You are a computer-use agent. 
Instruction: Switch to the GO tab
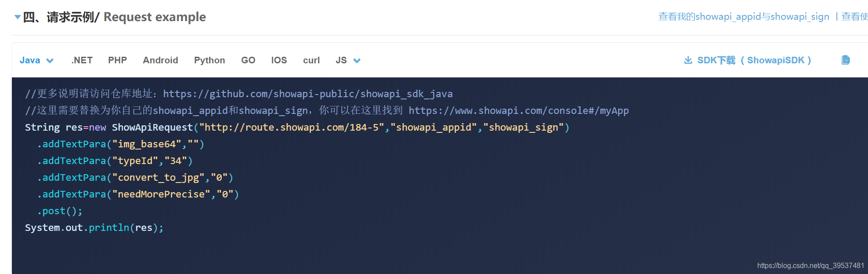(x=248, y=60)
